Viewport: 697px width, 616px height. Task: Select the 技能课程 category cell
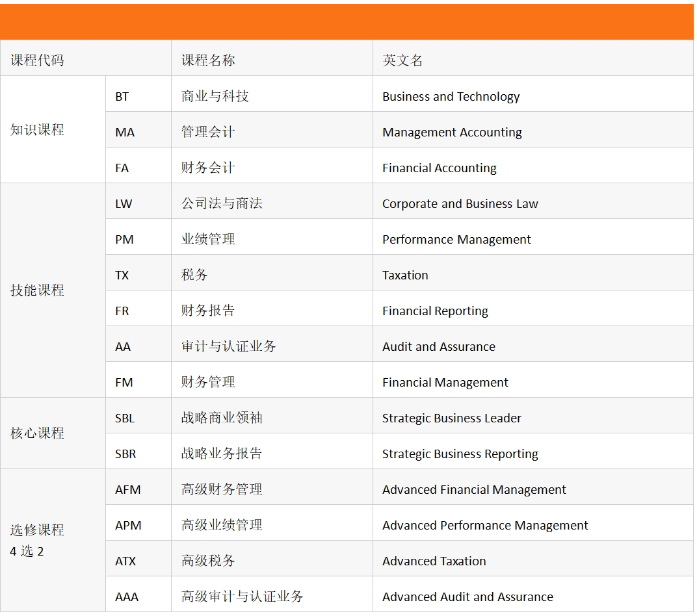(38, 290)
